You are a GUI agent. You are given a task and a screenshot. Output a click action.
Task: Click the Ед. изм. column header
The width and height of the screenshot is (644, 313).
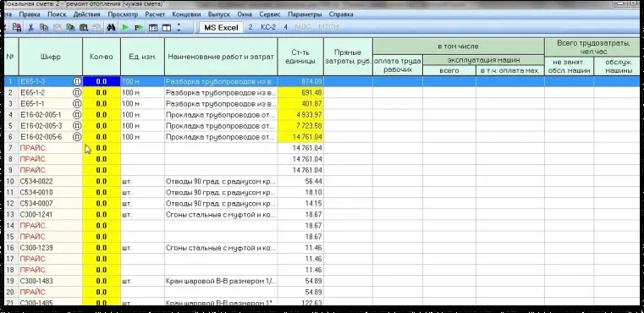pyautogui.click(x=142, y=57)
